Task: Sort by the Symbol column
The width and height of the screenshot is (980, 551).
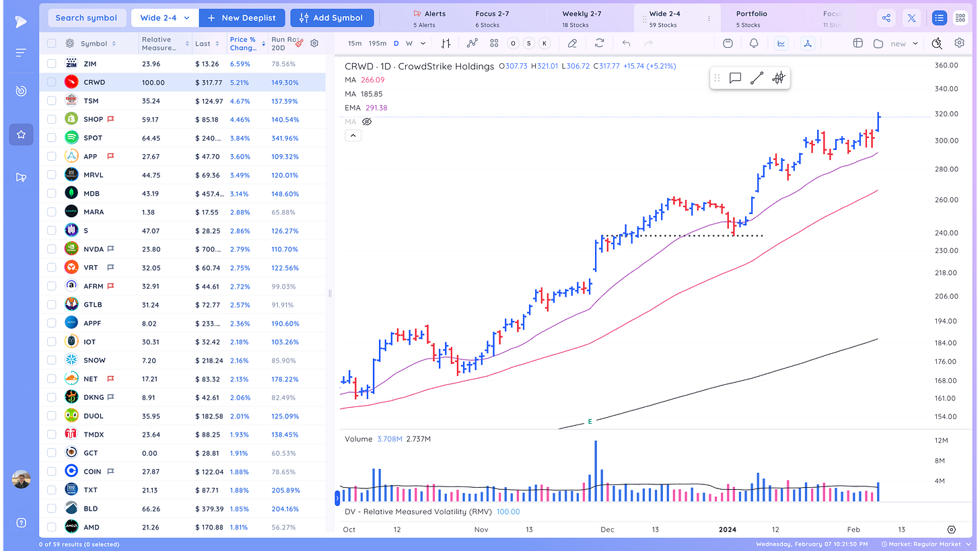Action: (x=98, y=44)
